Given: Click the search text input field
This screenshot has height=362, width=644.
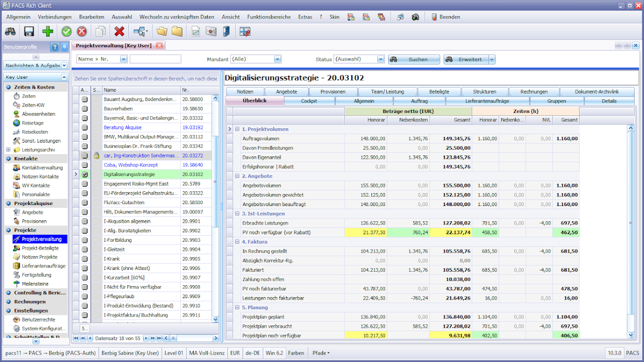Looking at the screenshot, I should coord(155,59).
